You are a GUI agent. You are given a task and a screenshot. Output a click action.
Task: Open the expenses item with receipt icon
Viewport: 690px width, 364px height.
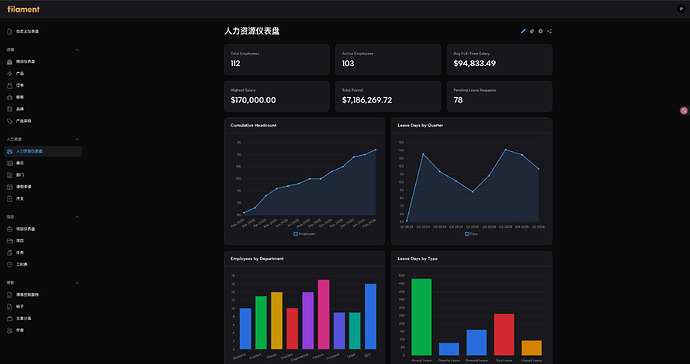point(43,199)
